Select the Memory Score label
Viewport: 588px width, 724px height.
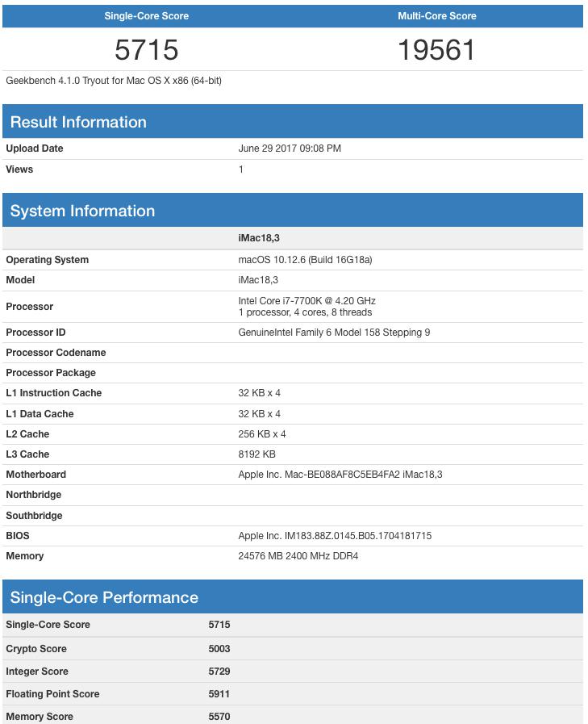(x=40, y=717)
